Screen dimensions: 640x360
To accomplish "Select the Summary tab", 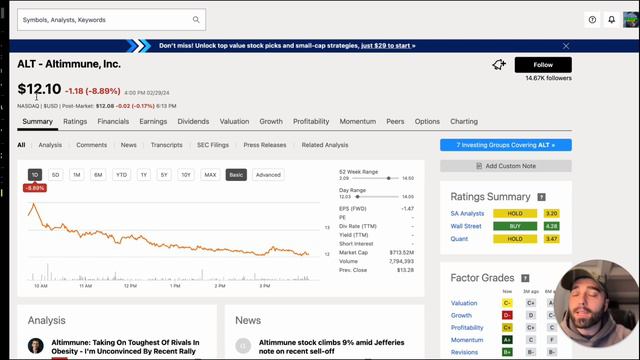I will [38, 122].
